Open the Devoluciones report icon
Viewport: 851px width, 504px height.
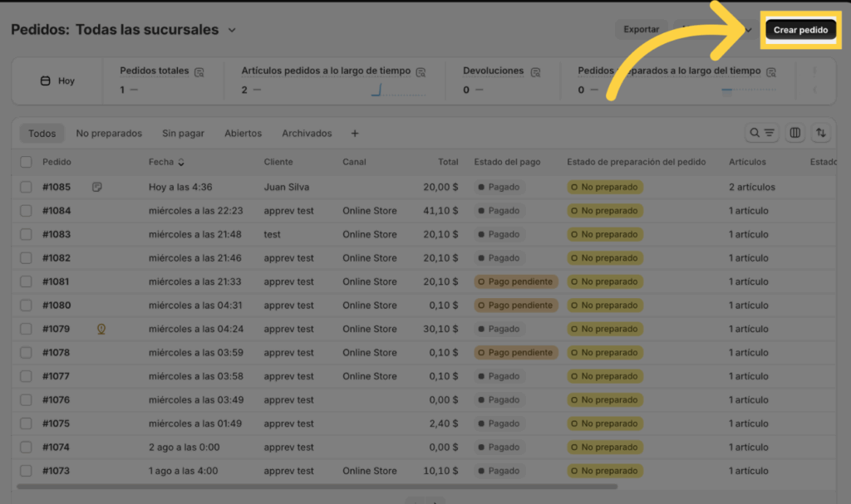tap(536, 72)
